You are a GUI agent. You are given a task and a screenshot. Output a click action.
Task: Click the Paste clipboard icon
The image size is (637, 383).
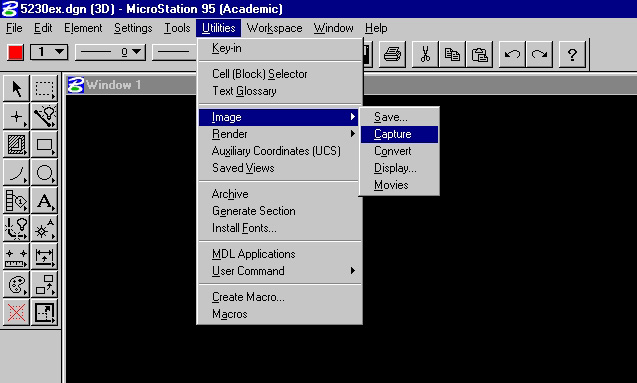point(479,54)
